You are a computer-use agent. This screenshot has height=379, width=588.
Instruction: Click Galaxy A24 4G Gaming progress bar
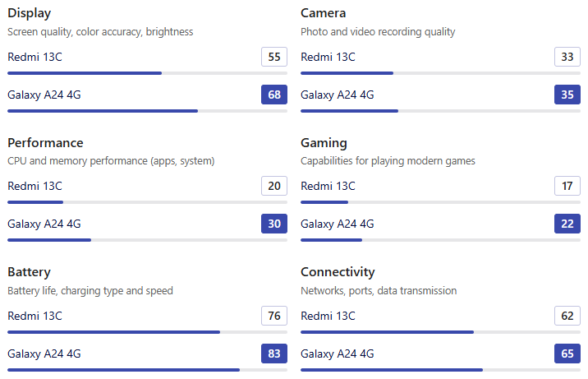point(441,240)
